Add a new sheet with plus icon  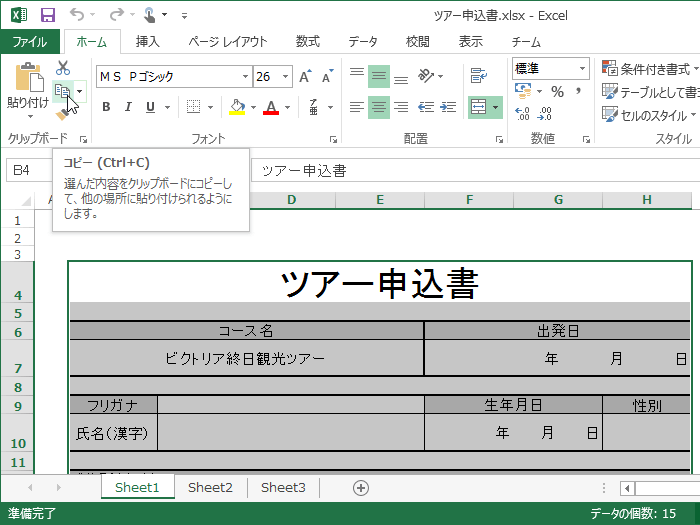point(361,488)
